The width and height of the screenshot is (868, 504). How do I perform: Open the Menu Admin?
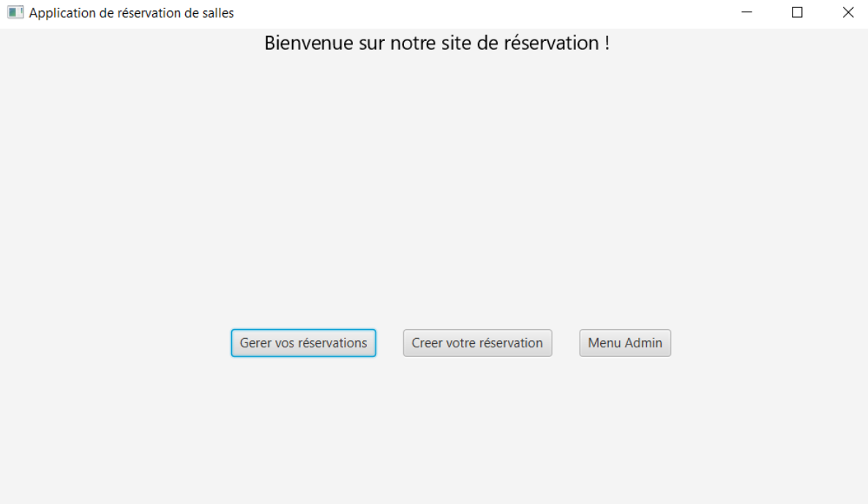624,343
